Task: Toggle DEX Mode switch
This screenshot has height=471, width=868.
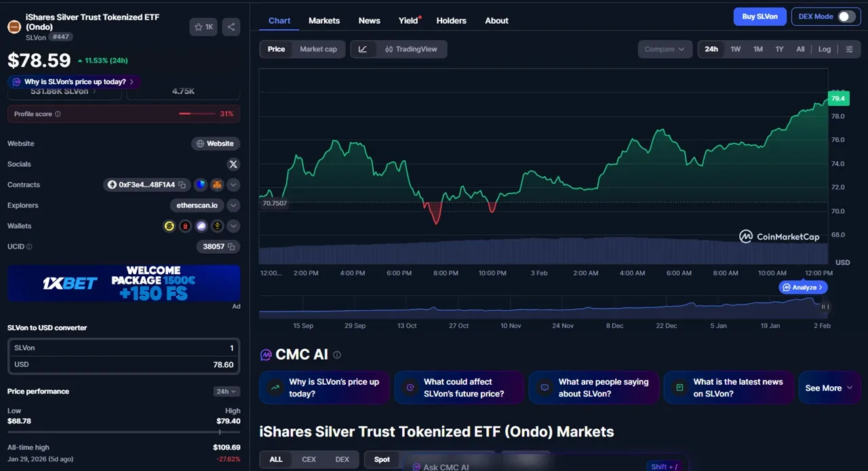Action: tap(846, 16)
